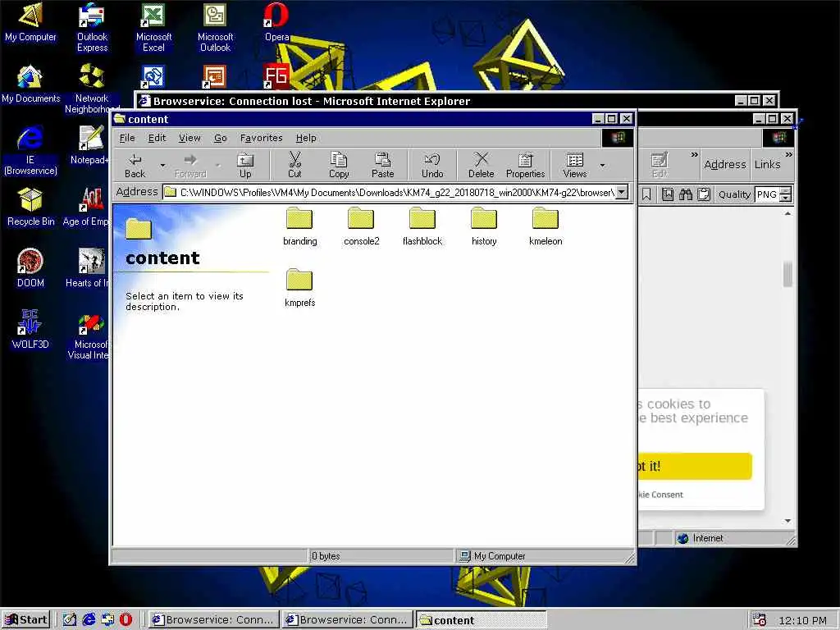Click the Opera desktop shortcut
The image size is (840, 630).
[276, 22]
